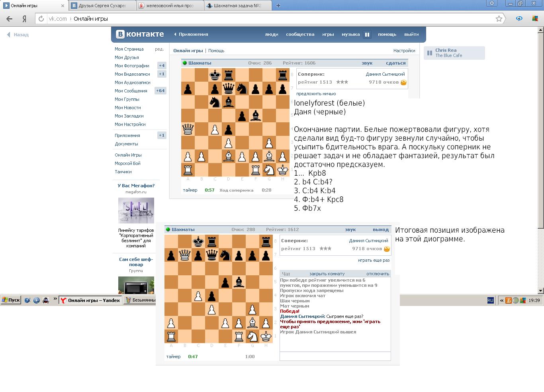Open Мои Фотографии in sidebar
The width and height of the screenshot is (544, 392).
[x=132, y=66]
